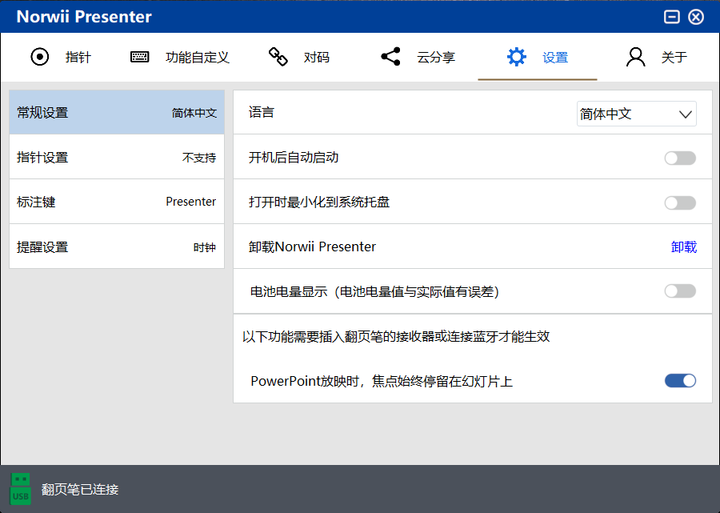Viewport: 720px width, 513px height.
Task: Select 常规设置 in the sidebar
Action: [x=117, y=112]
